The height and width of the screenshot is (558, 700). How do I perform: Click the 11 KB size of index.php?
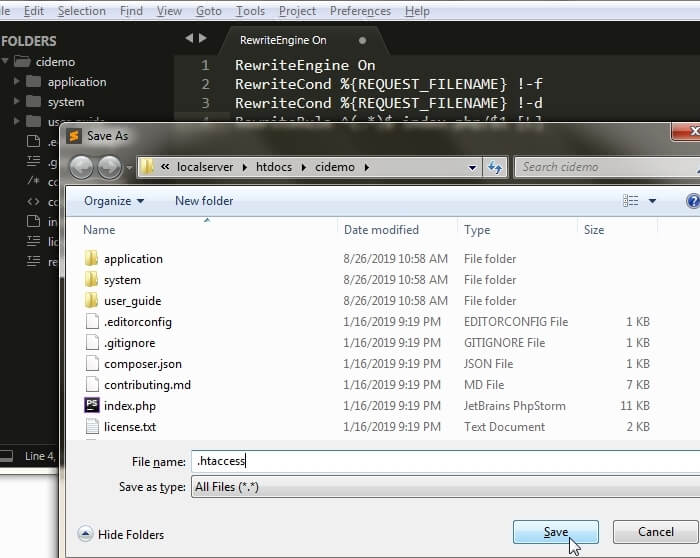click(634, 406)
